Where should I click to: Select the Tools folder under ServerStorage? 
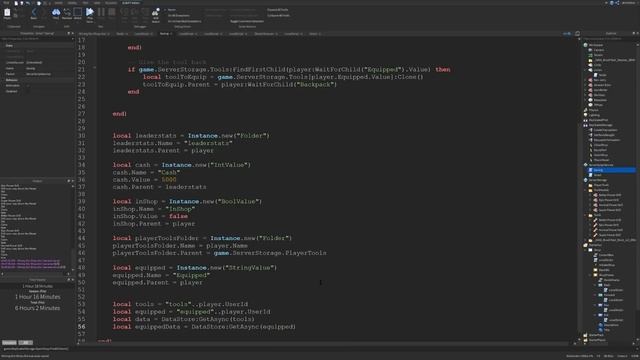(x=597, y=215)
